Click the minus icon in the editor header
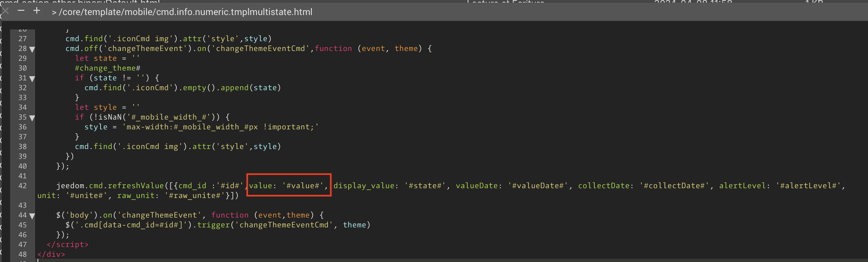The height and width of the screenshot is (262, 868). pyautogui.click(x=21, y=11)
